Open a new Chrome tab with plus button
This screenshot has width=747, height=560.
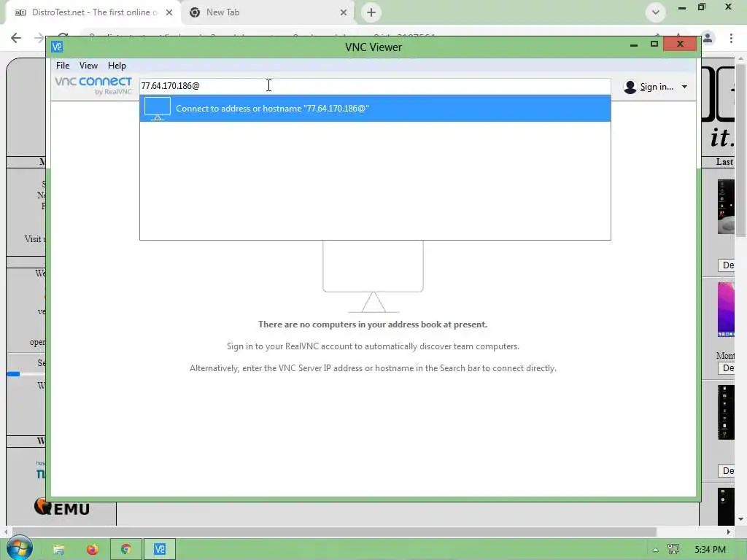coord(371,12)
